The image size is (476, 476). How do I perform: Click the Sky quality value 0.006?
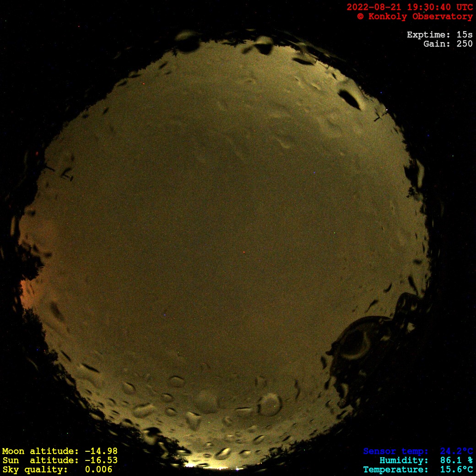pyautogui.click(x=98, y=470)
